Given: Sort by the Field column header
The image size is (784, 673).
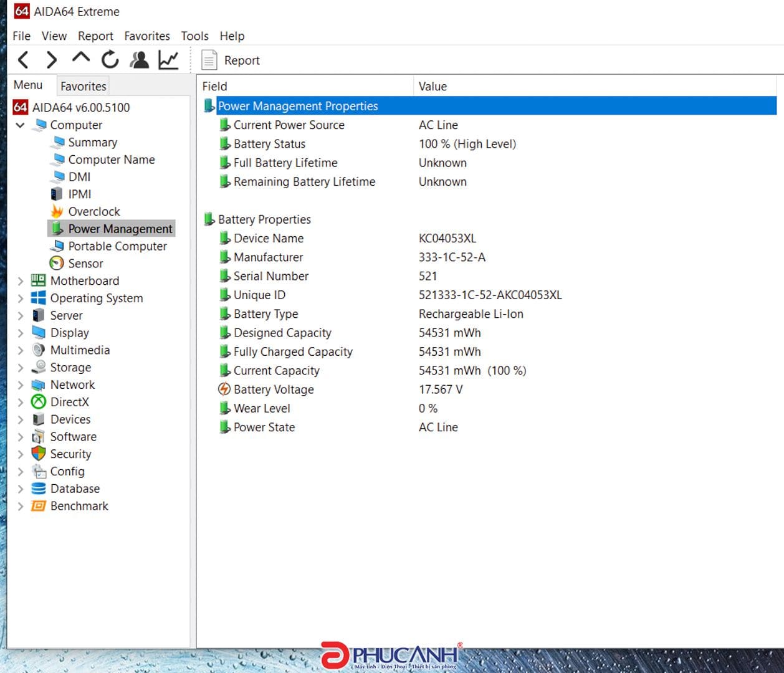Looking at the screenshot, I should click(305, 86).
